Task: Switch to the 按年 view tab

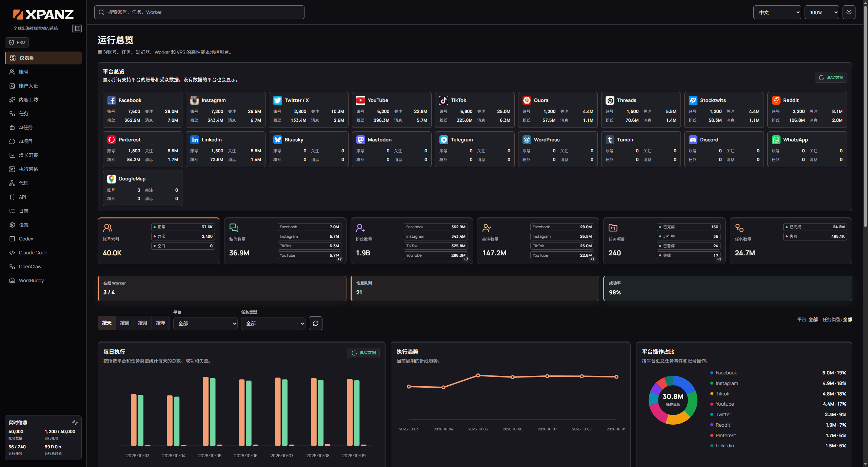Action: (161, 323)
